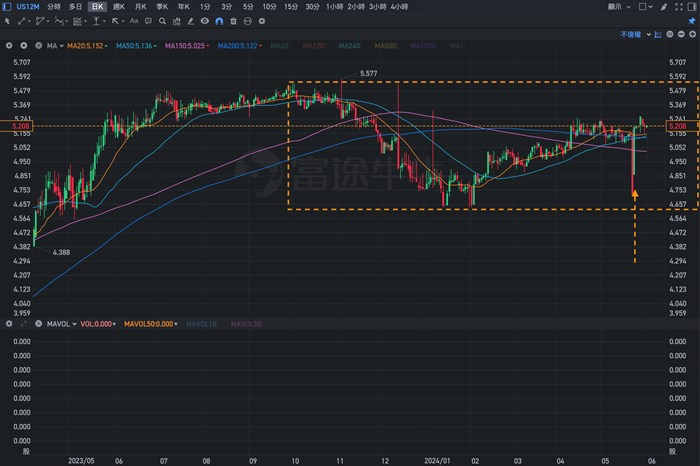Toggle the MA20 line visibility
Screen dimensions: 700x466
click(87, 46)
